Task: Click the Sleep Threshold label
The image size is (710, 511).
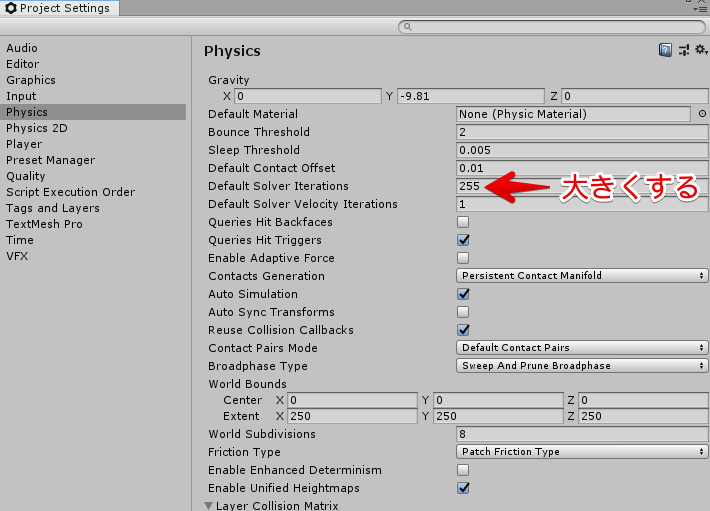Action: click(254, 150)
